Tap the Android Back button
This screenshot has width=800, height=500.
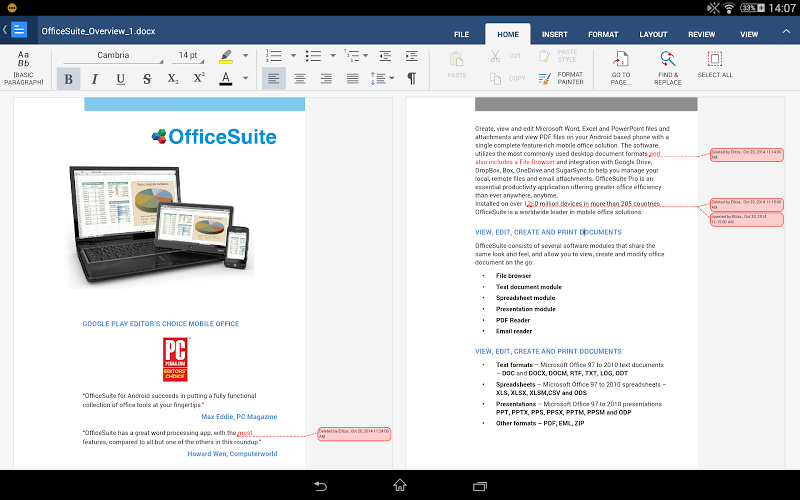click(x=320, y=486)
